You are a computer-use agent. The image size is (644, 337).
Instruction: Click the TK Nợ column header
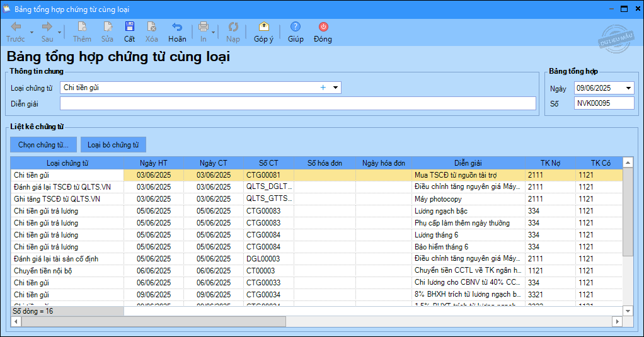pyautogui.click(x=550, y=163)
